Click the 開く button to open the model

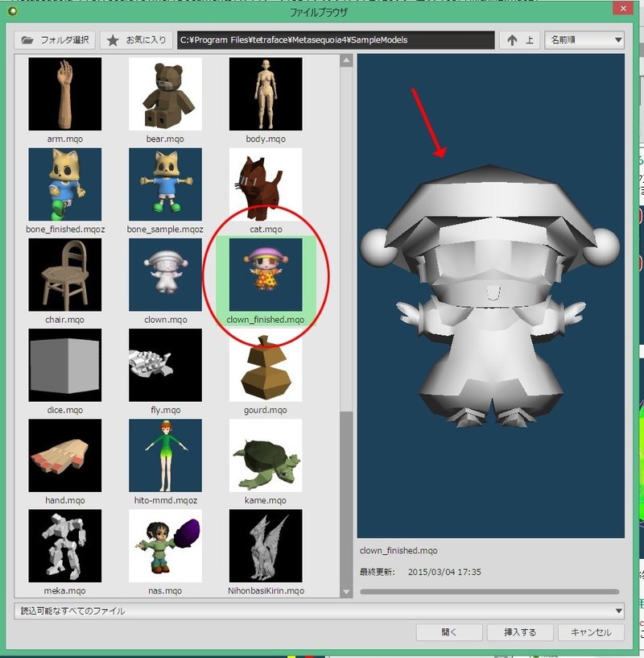point(448,632)
